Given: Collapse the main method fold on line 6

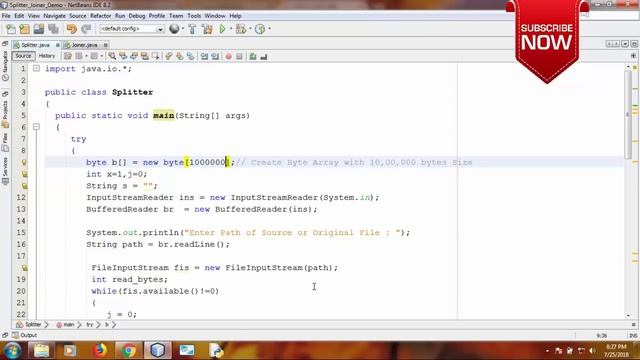Looking at the screenshot, I should (x=36, y=127).
